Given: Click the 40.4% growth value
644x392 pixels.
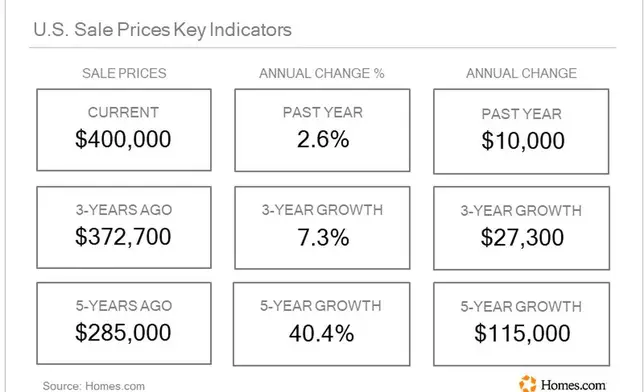Looking at the screenshot, I should [321, 333].
